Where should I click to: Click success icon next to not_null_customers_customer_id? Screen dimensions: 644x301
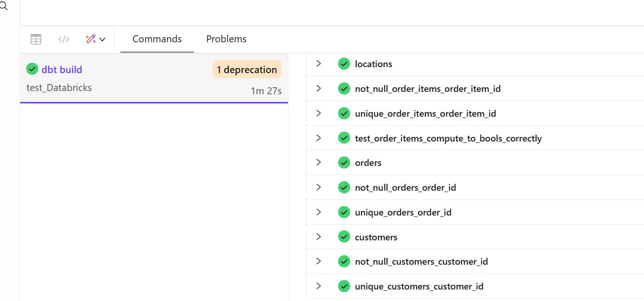344,261
